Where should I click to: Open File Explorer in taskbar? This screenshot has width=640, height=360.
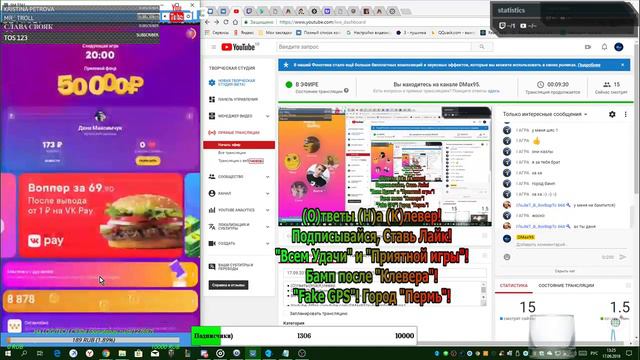(x=122, y=353)
